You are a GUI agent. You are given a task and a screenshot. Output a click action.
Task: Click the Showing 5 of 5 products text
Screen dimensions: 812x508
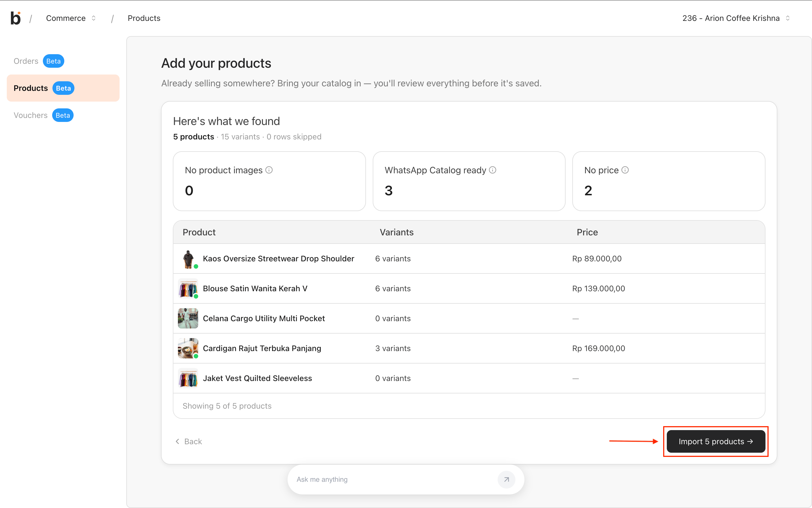(x=227, y=406)
